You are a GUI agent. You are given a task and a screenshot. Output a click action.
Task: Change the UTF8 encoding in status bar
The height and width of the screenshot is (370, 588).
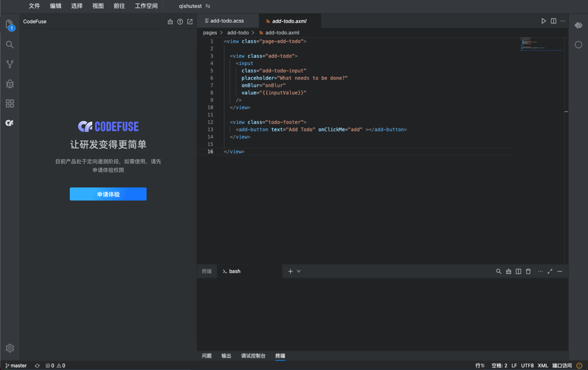tap(527, 366)
